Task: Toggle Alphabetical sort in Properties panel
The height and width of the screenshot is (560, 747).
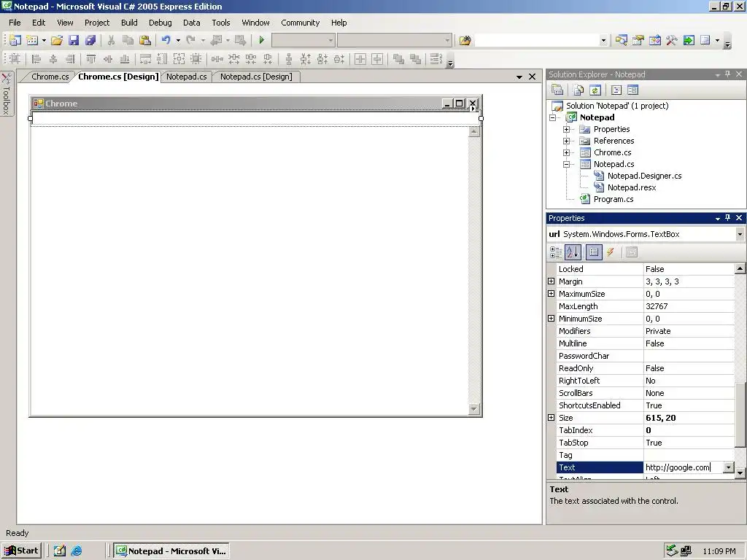Action: pyautogui.click(x=573, y=252)
